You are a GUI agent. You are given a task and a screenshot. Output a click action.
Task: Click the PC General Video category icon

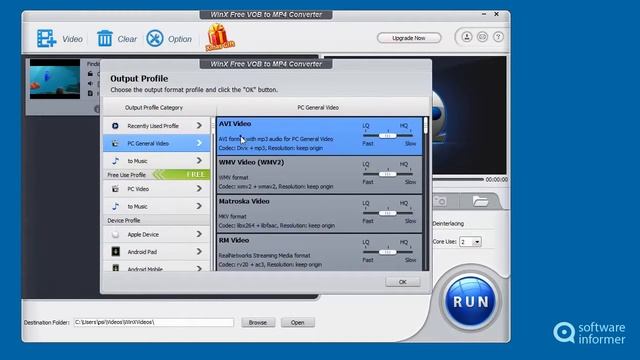tap(115, 143)
